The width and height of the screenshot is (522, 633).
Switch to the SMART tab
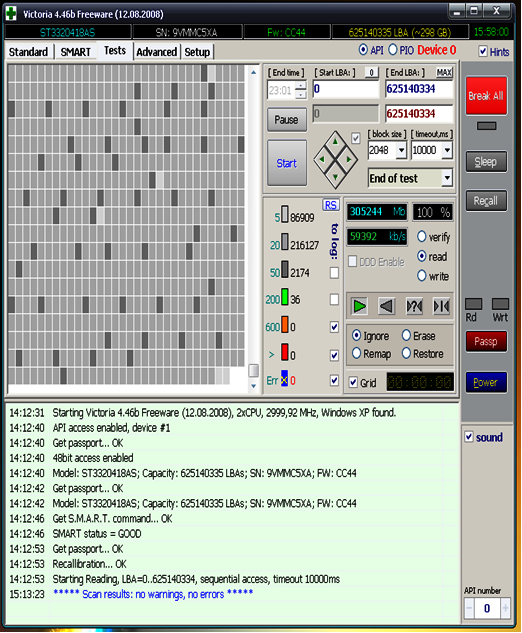click(75, 52)
